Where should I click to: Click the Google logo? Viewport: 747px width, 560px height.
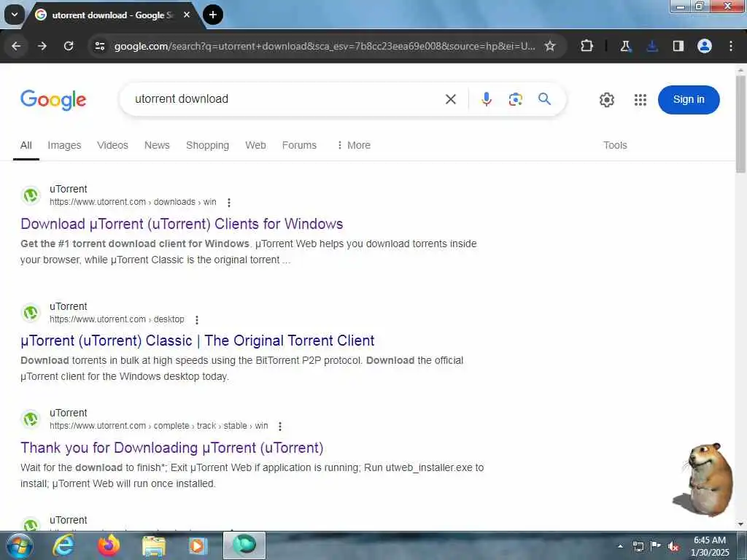pyautogui.click(x=53, y=99)
